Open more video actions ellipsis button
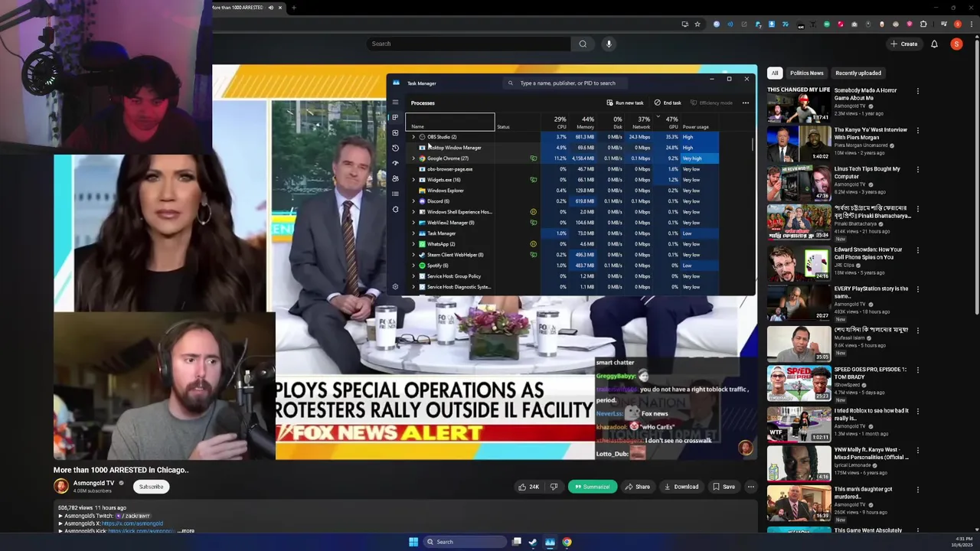This screenshot has height=551, width=980. (750, 487)
